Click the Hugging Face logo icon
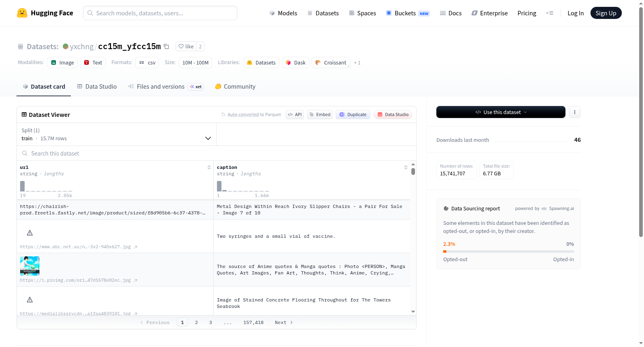Screen dimensions: 644x347 [22, 13]
